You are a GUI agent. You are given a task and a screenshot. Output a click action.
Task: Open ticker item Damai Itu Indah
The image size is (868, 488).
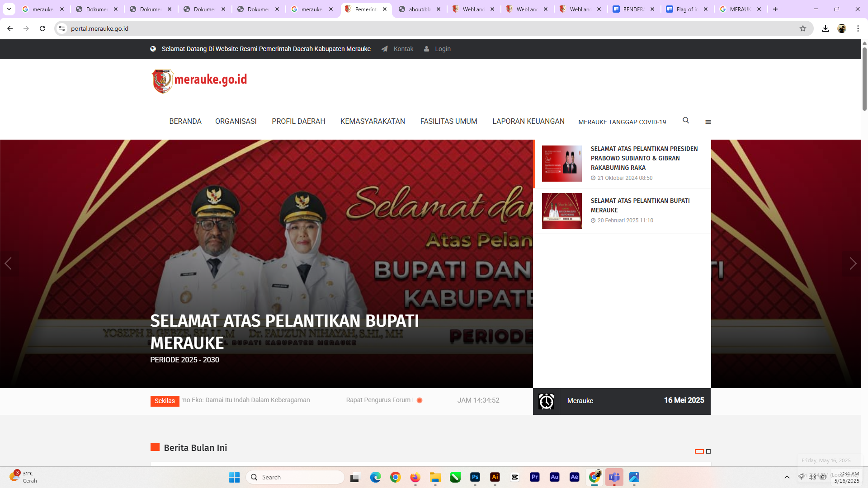click(x=246, y=400)
